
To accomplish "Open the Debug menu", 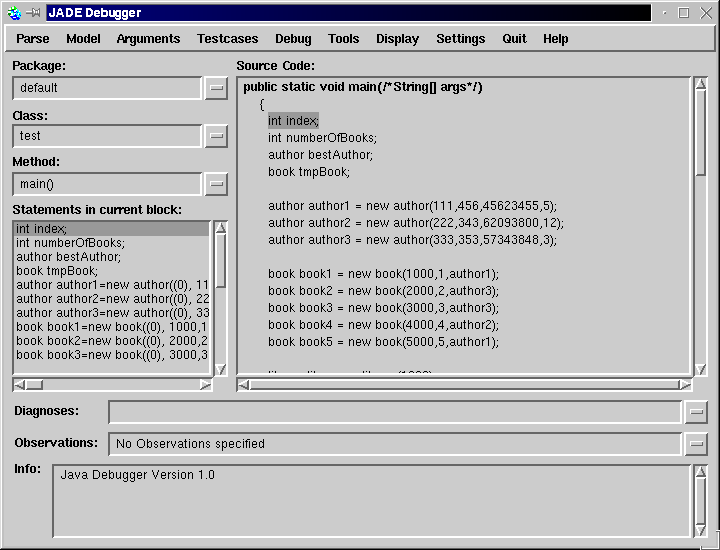I will (x=293, y=39).
